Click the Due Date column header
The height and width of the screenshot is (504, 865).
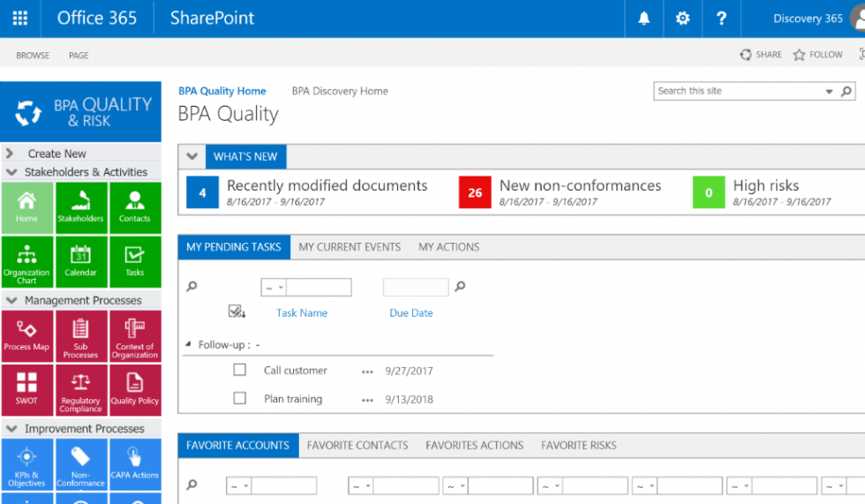point(411,313)
